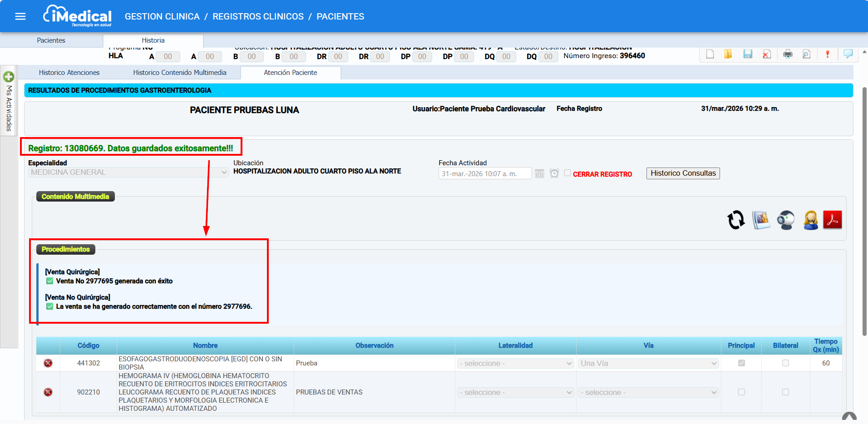The width and height of the screenshot is (868, 424).
Task: Click the floppy disk save icon
Action: pos(748,54)
